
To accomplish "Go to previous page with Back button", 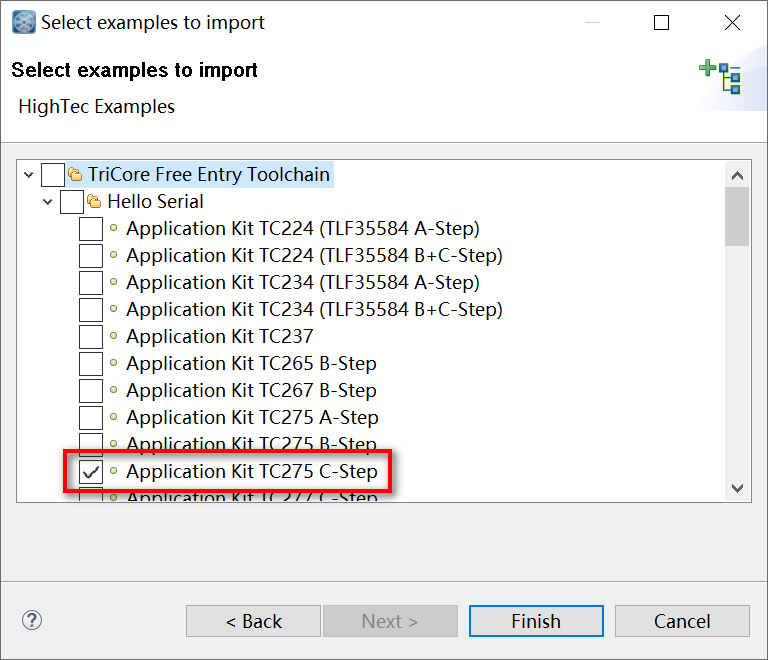I will [x=253, y=621].
